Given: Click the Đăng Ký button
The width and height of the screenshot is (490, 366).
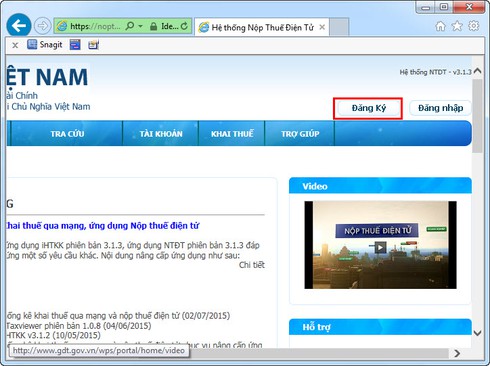Looking at the screenshot, I should (x=368, y=108).
